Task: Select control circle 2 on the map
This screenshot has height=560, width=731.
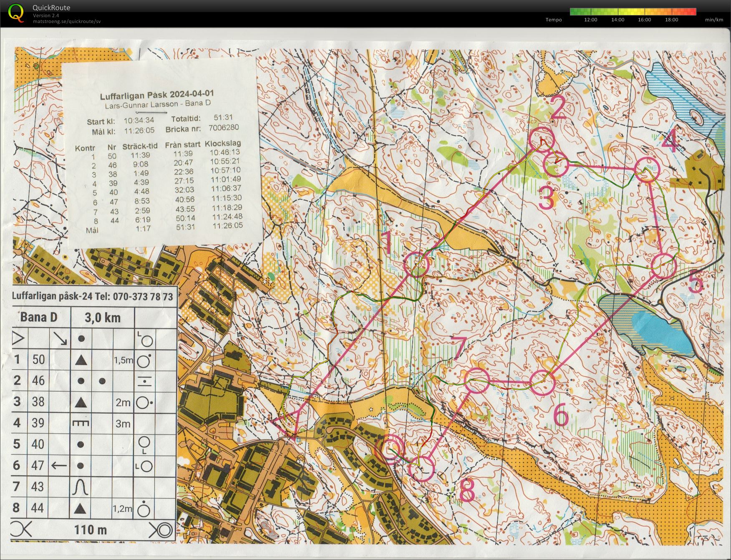Action: tap(542, 139)
